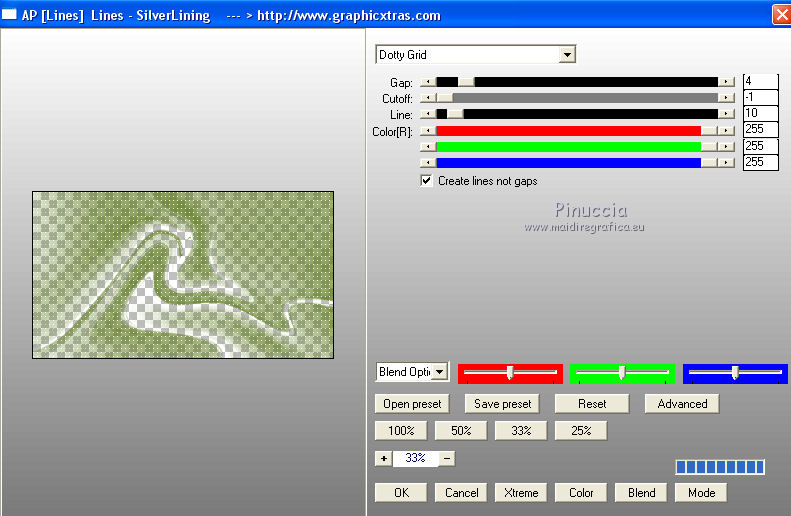Click the title bar window icon
The image size is (791, 516).
pyautogui.click(x=9, y=15)
